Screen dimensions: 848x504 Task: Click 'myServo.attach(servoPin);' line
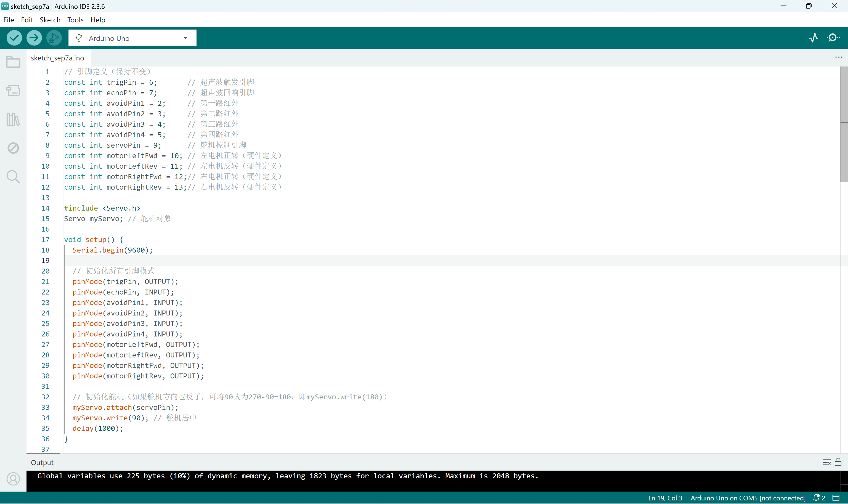125,408
